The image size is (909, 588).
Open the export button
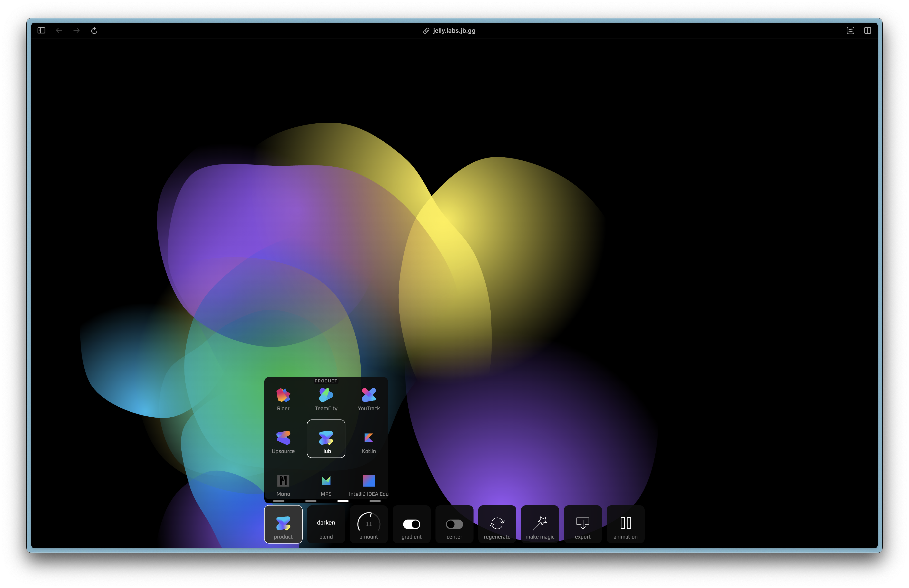tap(582, 524)
